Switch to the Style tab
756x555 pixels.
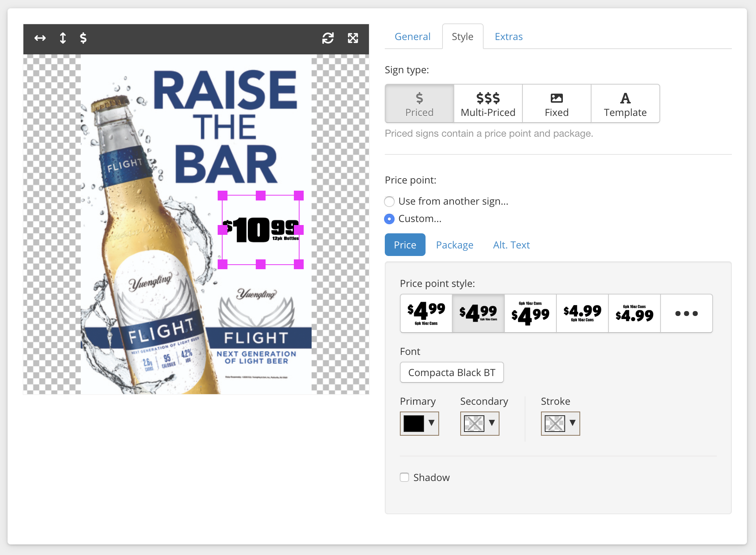(463, 37)
